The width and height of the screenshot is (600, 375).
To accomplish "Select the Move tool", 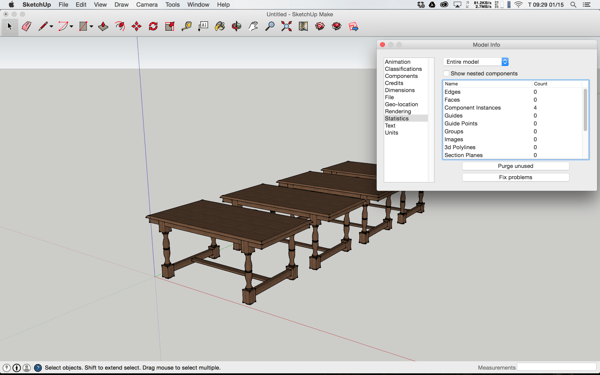I will [137, 26].
